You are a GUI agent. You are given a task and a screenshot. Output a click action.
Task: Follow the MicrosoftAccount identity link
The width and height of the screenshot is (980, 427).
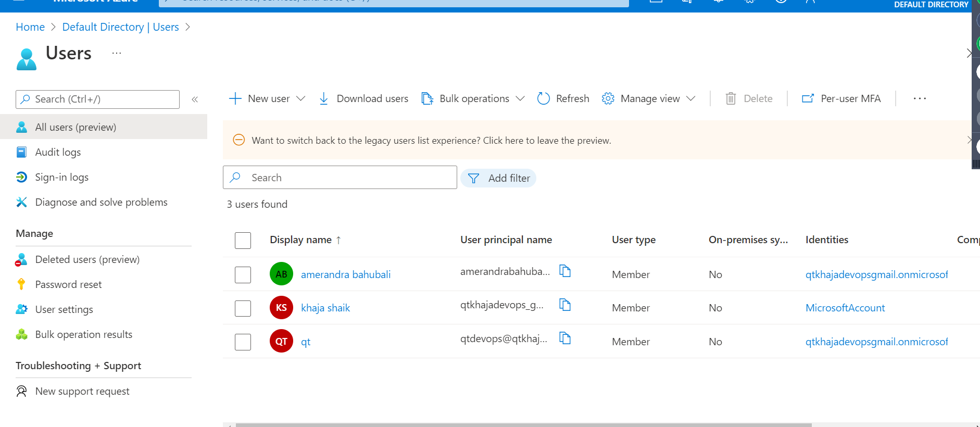845,308
